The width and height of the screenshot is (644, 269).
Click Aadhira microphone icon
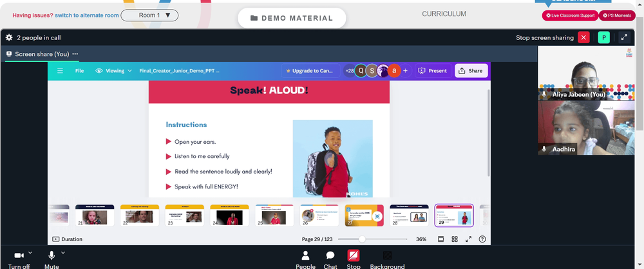[544, 149]
